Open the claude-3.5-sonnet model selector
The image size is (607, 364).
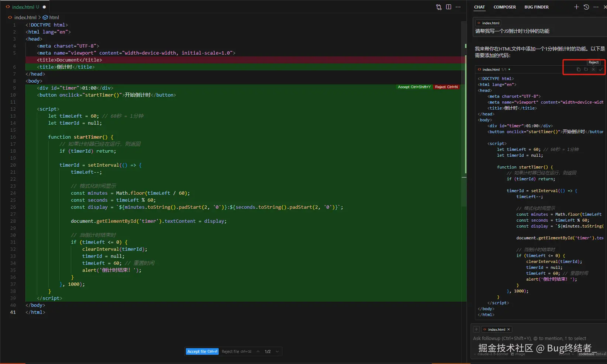[x=492, y=354]
